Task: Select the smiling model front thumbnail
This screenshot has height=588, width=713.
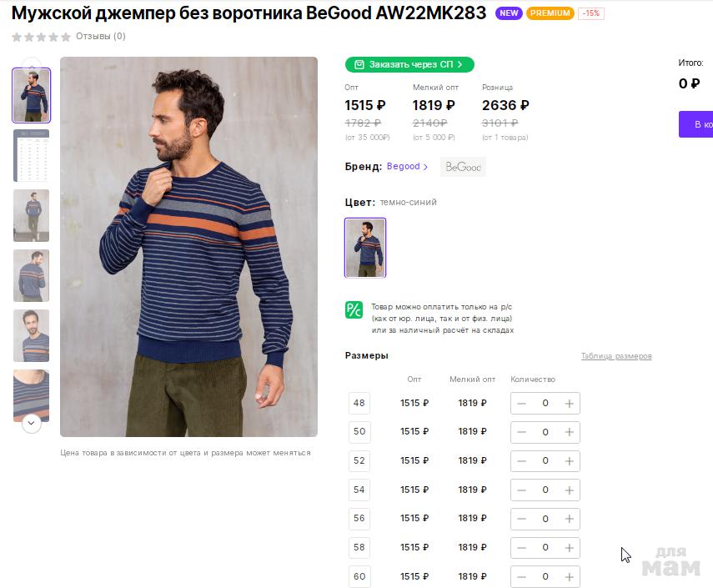Action: (x=32, y=335)
